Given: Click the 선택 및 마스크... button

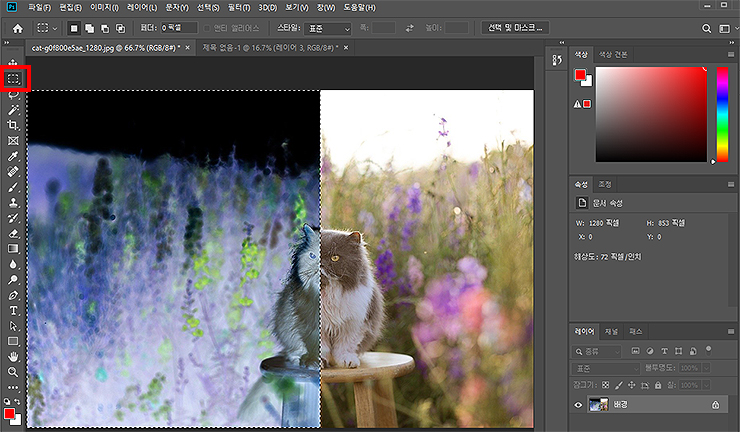Looking at the screenshot, I should coord(515,28).
